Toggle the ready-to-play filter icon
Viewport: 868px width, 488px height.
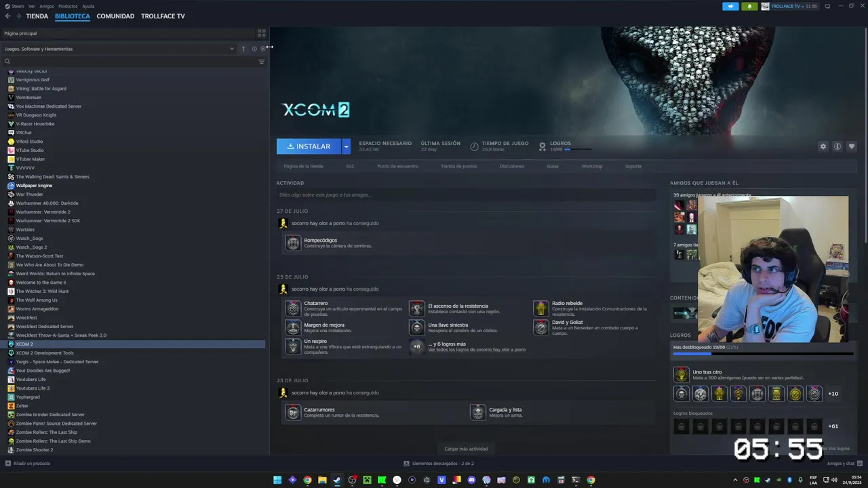click(263, 49)
